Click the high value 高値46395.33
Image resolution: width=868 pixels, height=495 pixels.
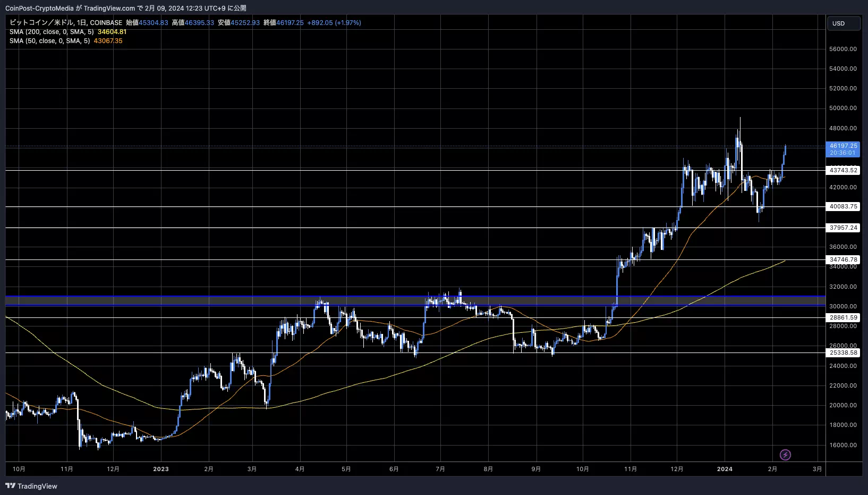[x=193, y=23]
